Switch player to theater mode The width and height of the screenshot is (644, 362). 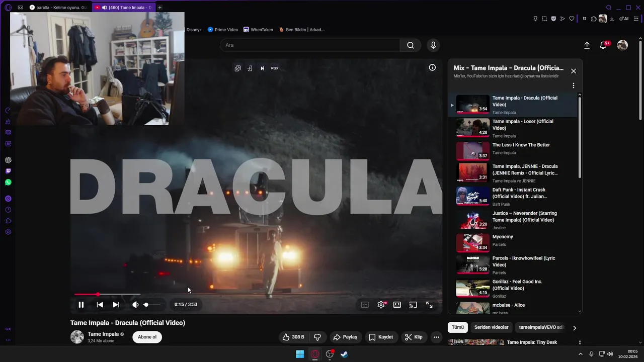pyautogui.click(x=397, y=305)
